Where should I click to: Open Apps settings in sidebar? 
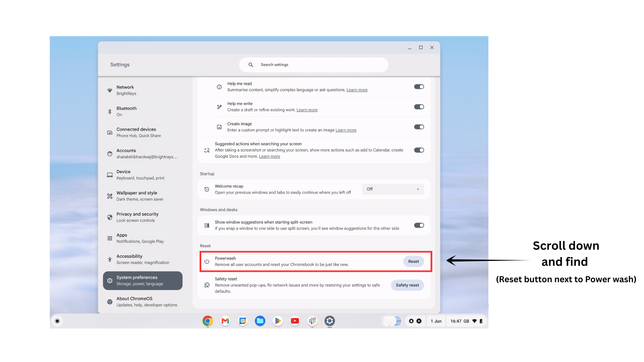[143, 238]
